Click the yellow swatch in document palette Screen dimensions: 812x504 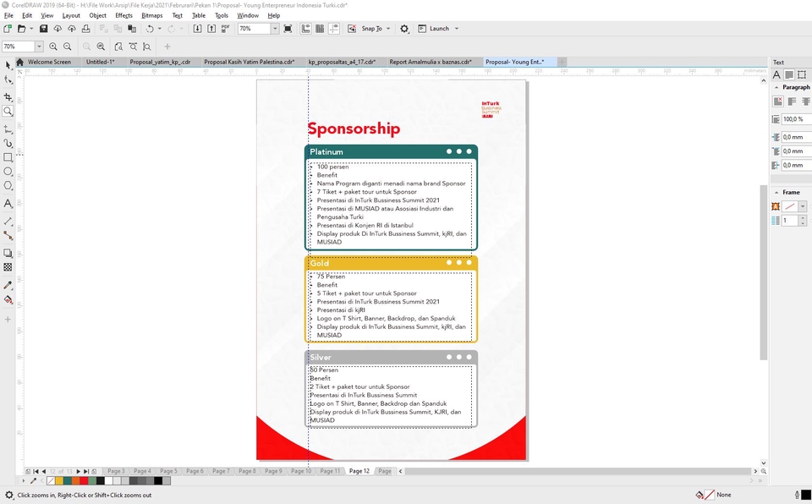point(59,480)
